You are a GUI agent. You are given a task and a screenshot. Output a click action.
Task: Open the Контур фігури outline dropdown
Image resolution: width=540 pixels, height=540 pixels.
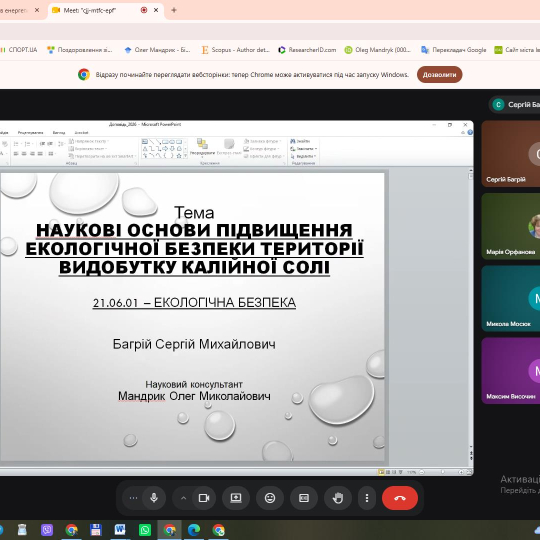pos(262,149)
